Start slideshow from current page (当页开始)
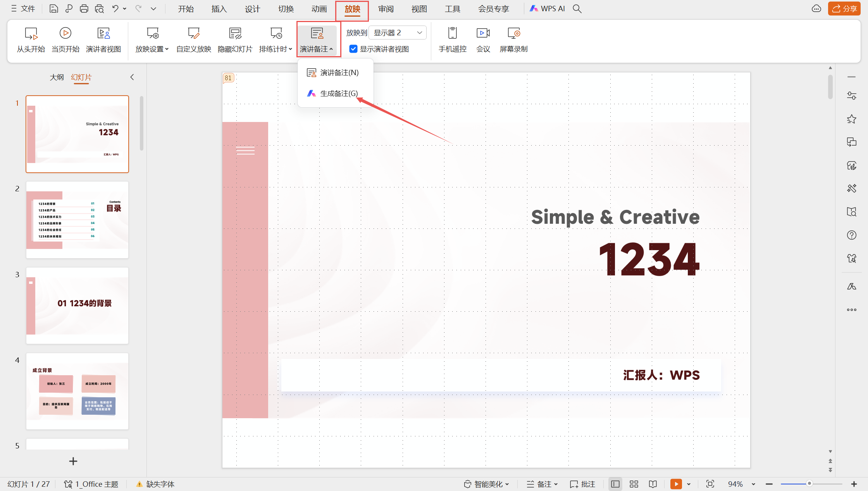The image size is (868, 491). pyautogui.click(x=65, y=39)
